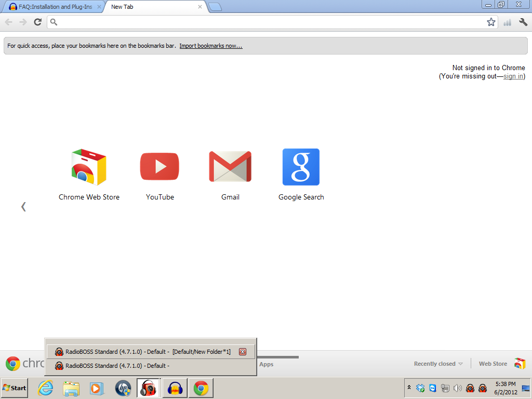Click the Chrome forward arrow
The height and width of the screenshot is (399, 532).
(x=23, y=22)
